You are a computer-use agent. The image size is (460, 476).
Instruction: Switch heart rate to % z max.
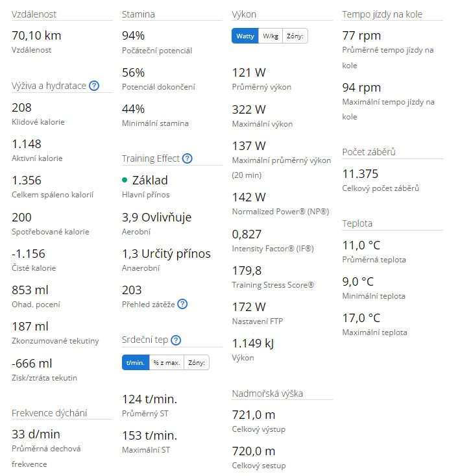pos(166,362)
